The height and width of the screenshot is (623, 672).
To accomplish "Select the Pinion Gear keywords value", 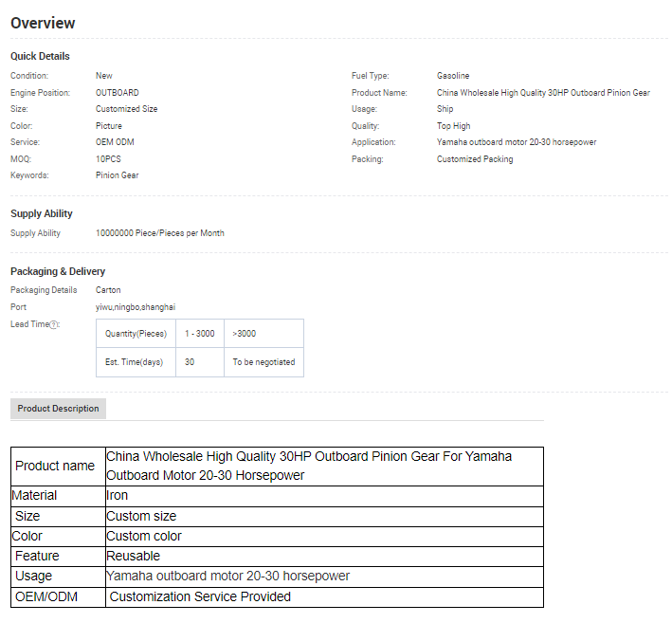I will click(117, 175).
